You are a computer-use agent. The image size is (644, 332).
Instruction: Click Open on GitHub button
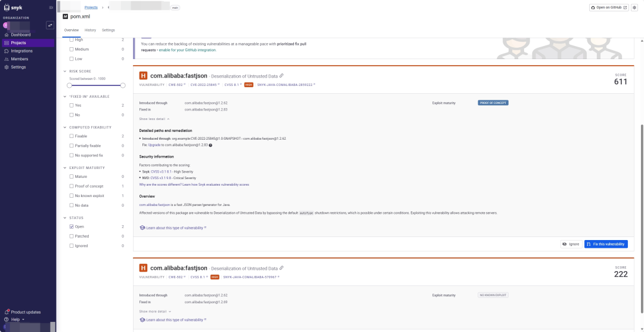click(x=609, y=7)
